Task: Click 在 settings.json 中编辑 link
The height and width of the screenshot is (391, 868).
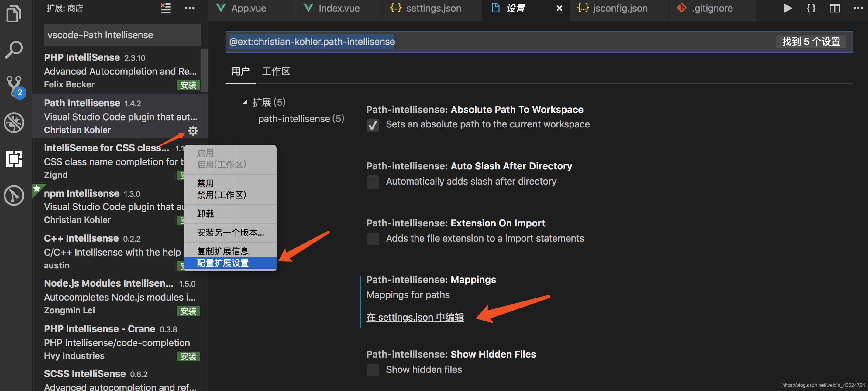Action: [415, 317]
